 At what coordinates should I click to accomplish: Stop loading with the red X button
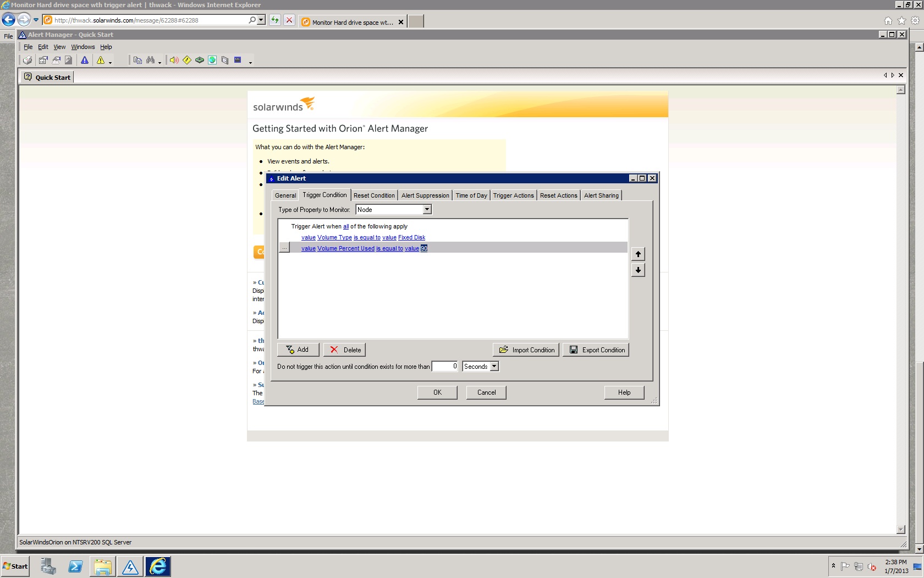point(289,20)
